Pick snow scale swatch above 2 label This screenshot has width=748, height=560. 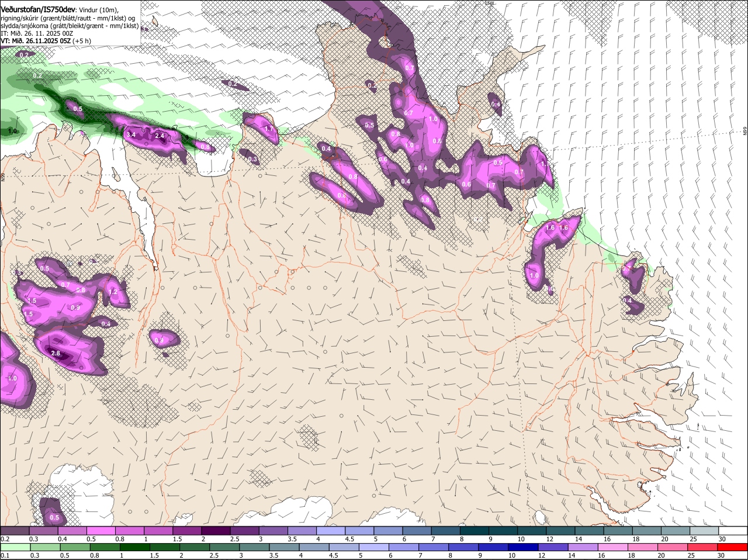coord(215,530)
